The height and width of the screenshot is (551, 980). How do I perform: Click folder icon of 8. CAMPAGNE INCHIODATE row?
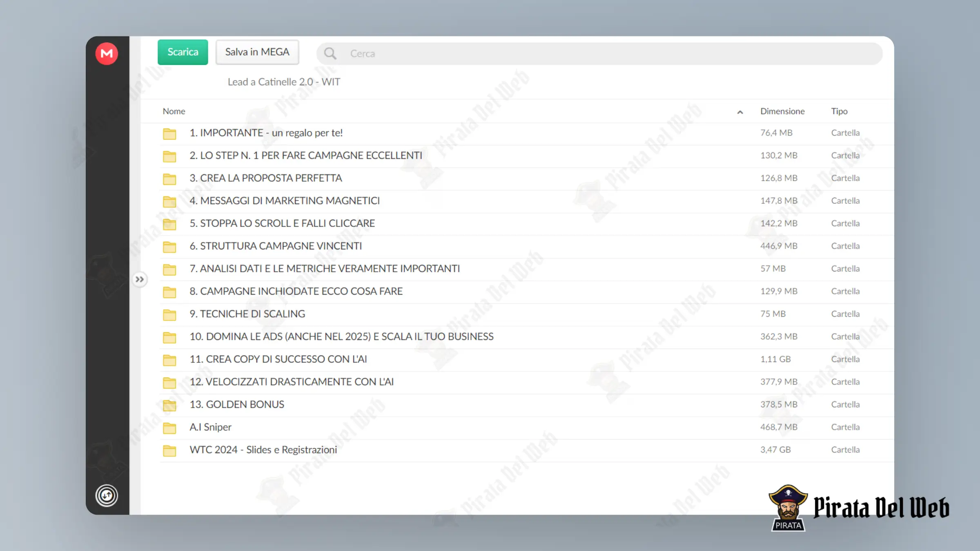169,292
